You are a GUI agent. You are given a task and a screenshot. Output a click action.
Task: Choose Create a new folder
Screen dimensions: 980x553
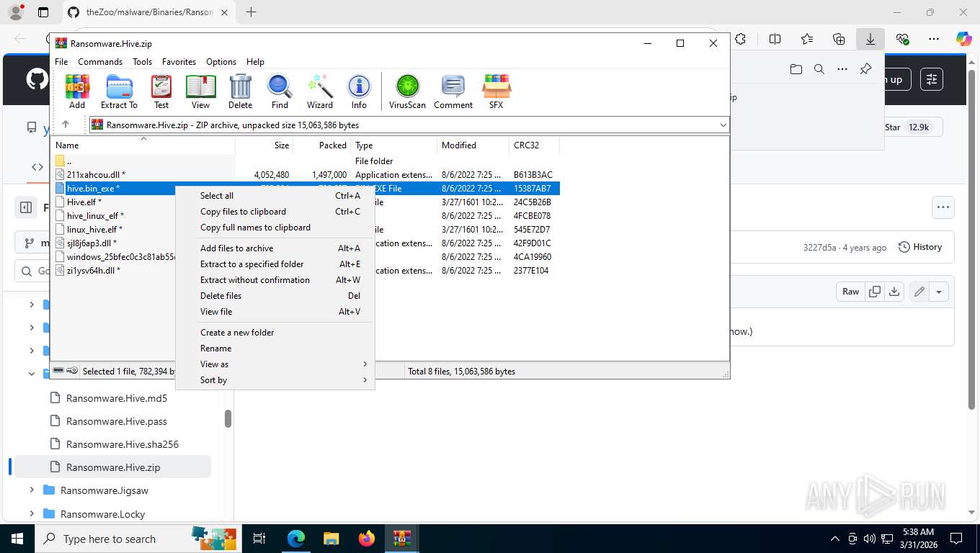275,333
